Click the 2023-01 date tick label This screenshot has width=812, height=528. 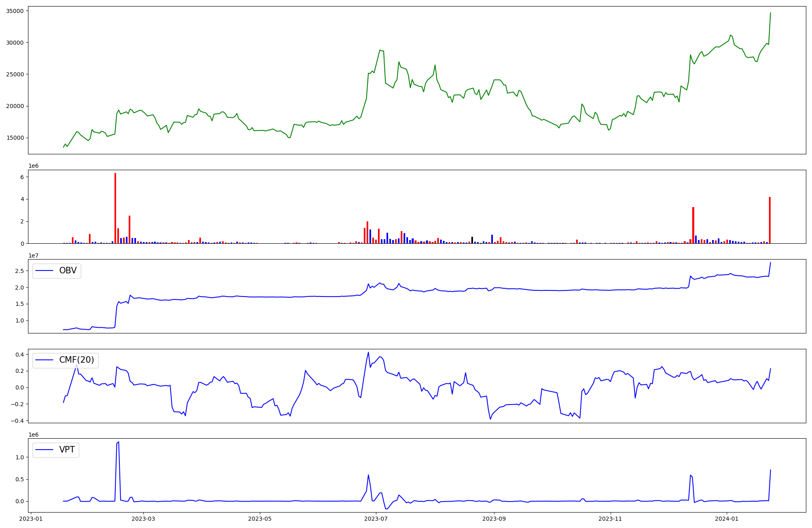point(31,519)
